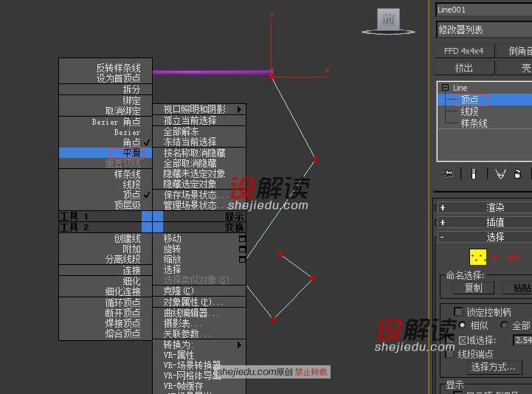Toggle the 线段端点 checkbox
This screenshot has width=532, height=394.
(x=450, y=354)
